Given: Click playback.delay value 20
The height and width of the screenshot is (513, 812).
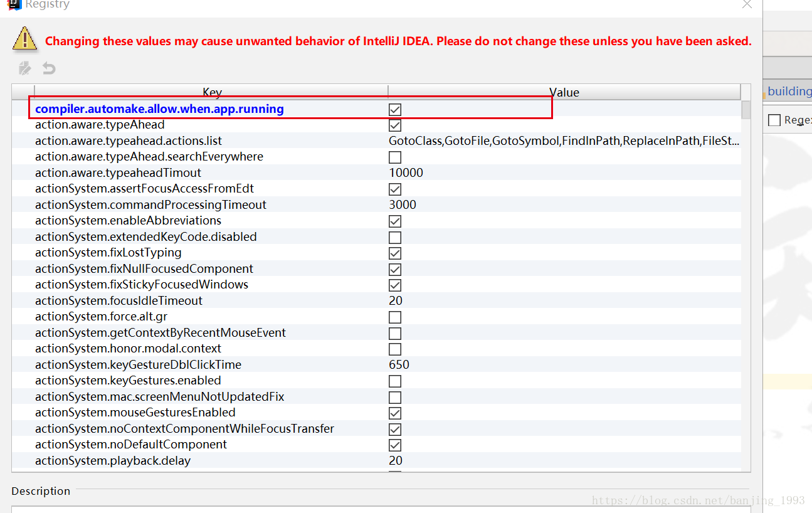Looking at the screenshot, I should tap(396, 461).
